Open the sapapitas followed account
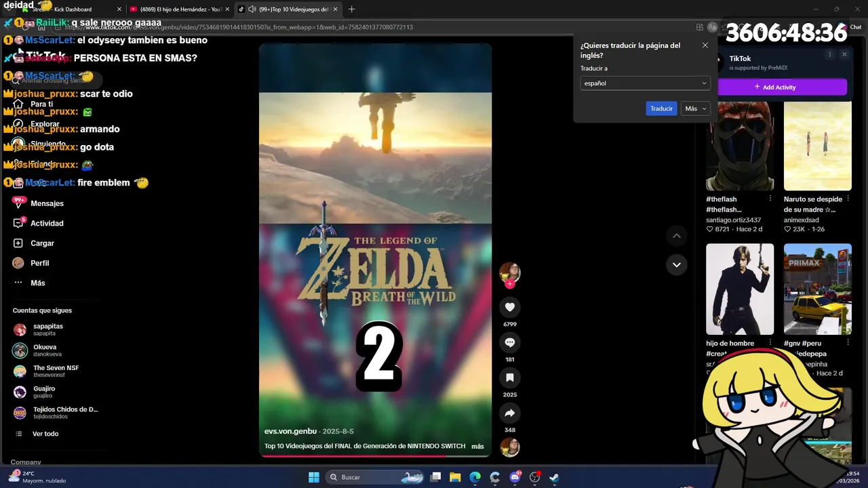 coord(47,329)
